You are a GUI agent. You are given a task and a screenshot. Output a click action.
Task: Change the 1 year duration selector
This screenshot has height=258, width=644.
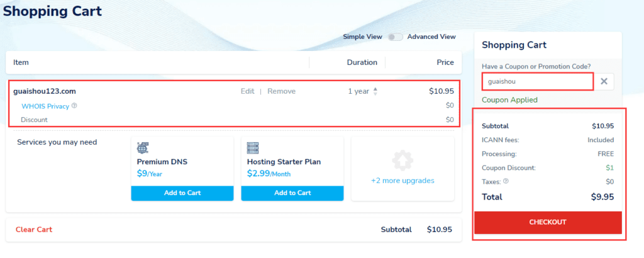click(358, 91)
